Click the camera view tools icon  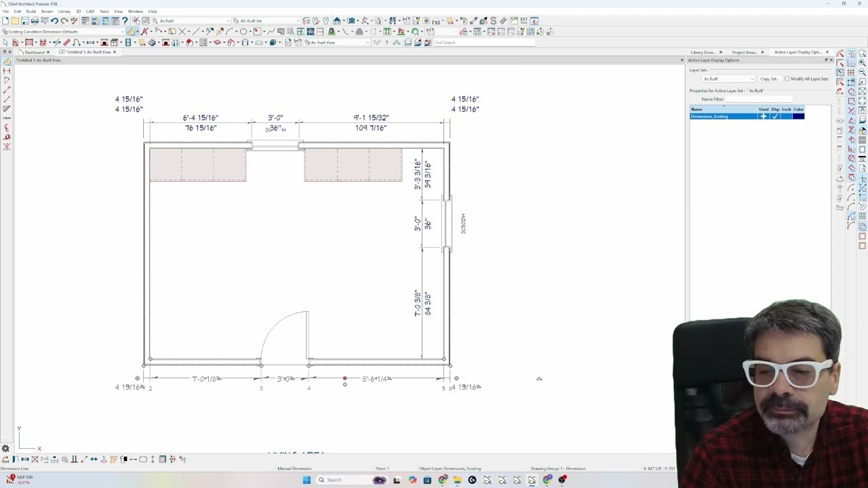click(x=351, y=20)
